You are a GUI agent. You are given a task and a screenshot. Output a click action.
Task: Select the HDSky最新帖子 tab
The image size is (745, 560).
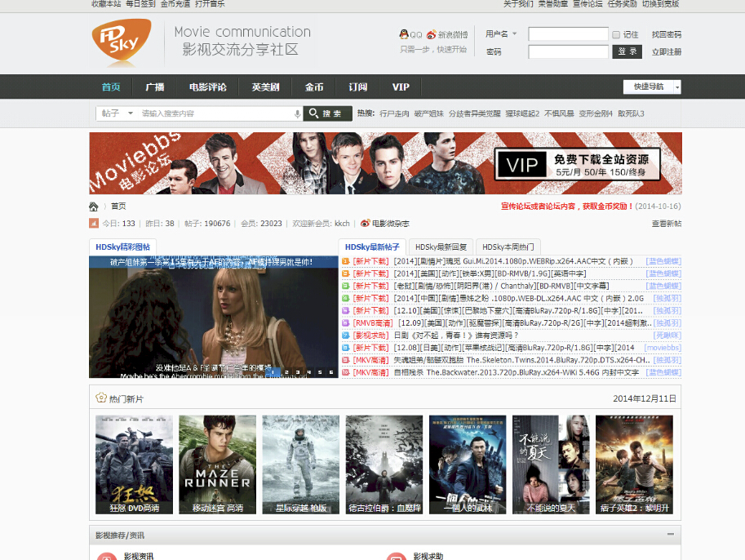tap(372, 247)
